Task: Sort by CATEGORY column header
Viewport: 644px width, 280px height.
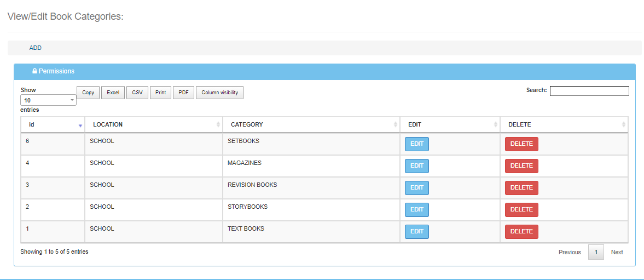Action: pyautogui.click(x=246, y=124)
